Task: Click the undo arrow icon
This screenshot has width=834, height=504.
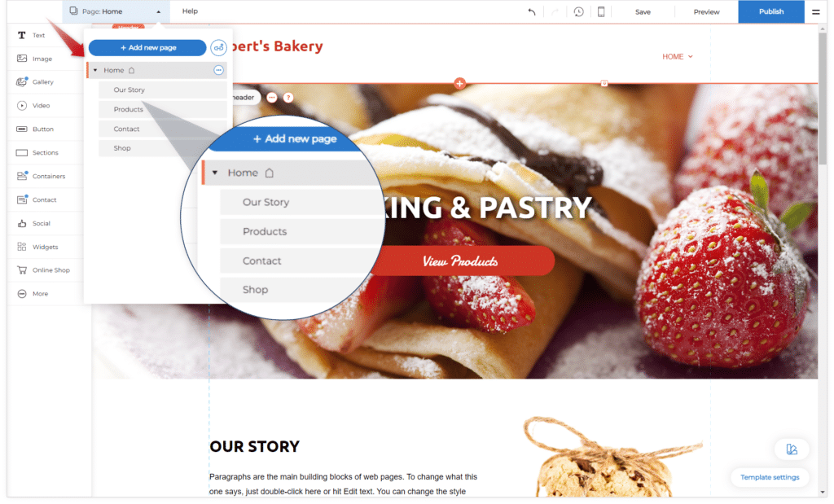Action: click(531, 11)
